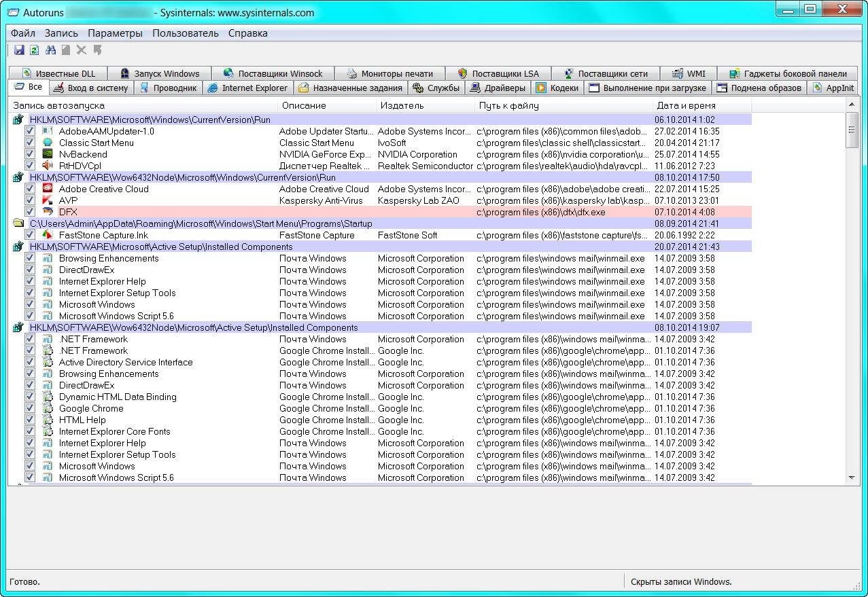Switch to the Вход в систему tab

coord(90,88)
